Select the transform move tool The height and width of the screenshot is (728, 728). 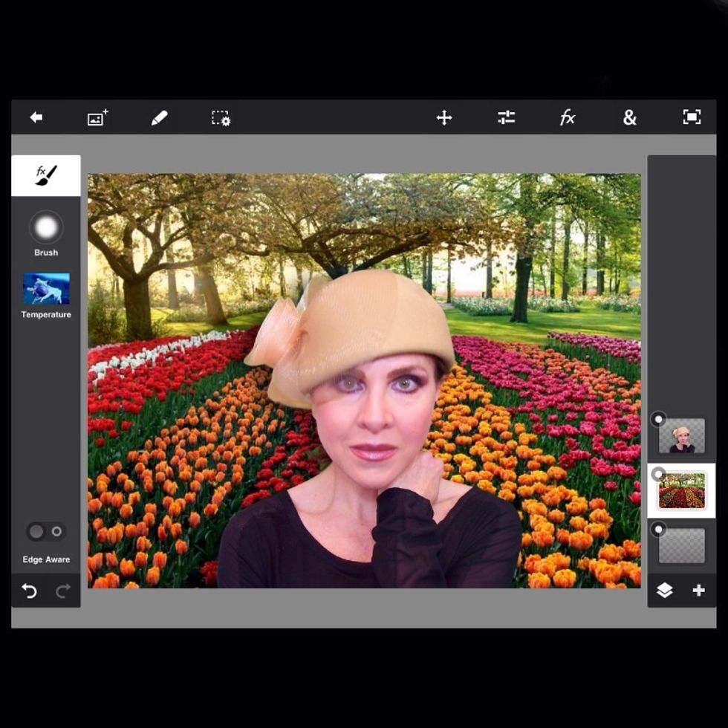point(444,117)
